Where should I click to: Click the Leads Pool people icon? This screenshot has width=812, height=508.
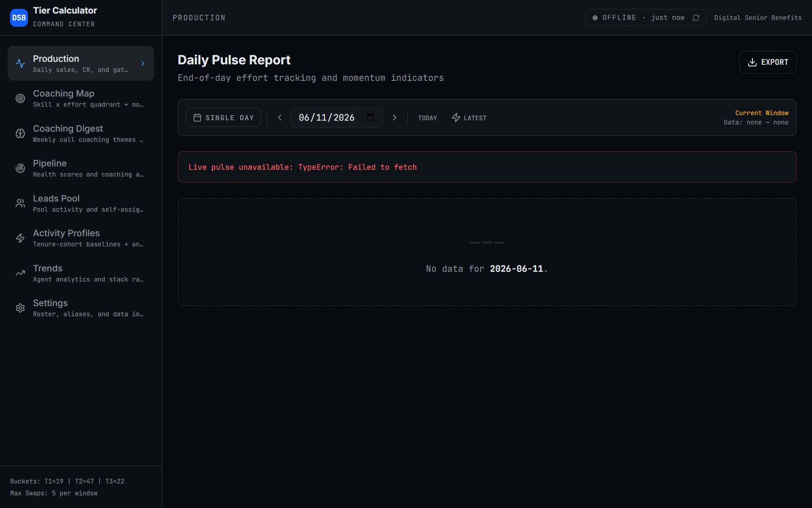click(x=20, y=203)
